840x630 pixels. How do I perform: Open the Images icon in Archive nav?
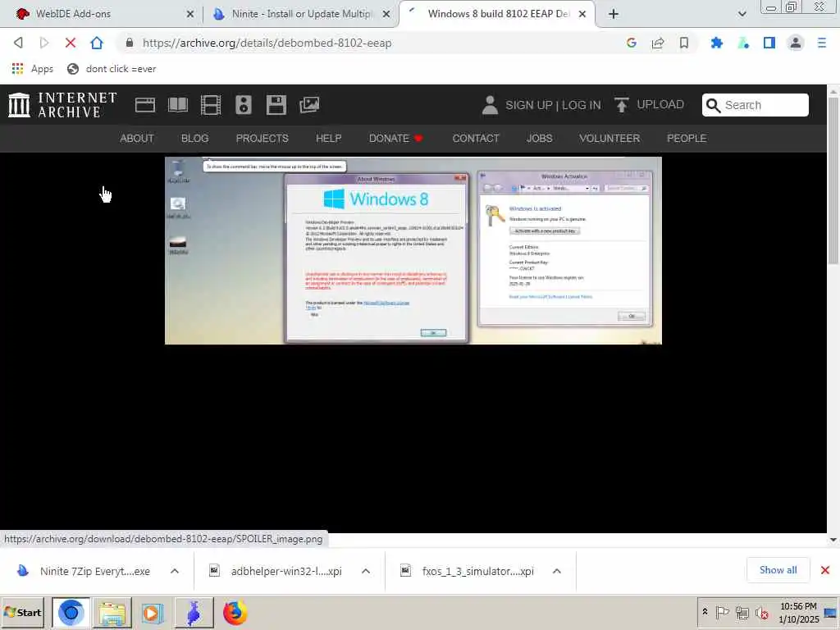click(309, 105)
